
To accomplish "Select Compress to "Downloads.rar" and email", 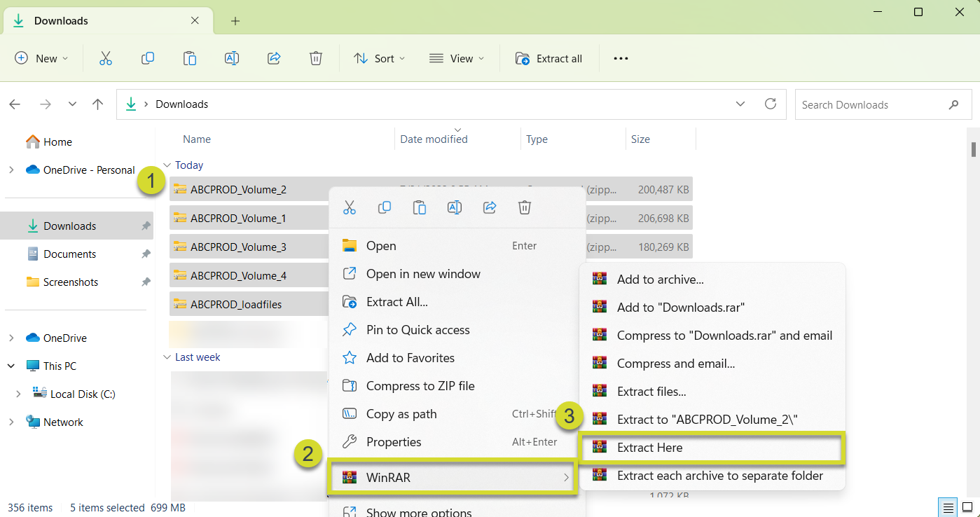I will [712, 336].
